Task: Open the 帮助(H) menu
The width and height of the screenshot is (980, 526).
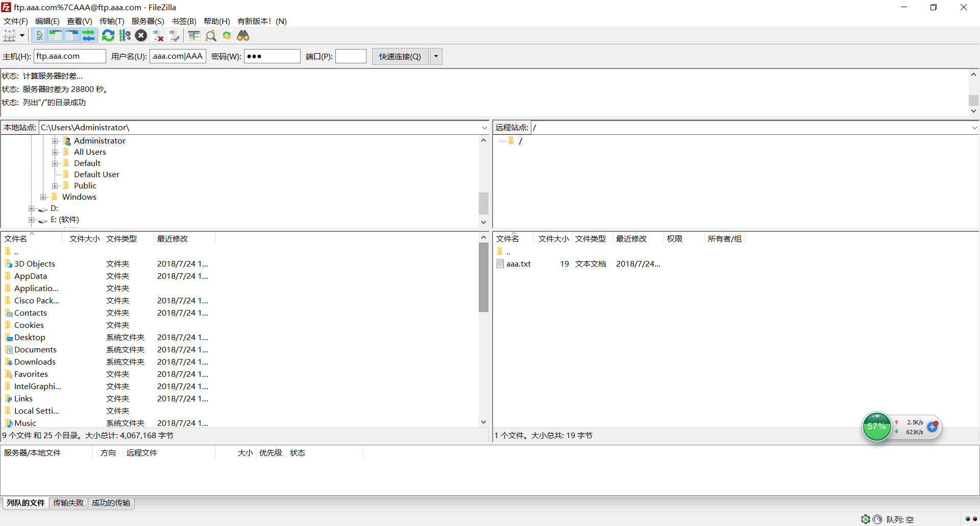Action: [217, 21]
